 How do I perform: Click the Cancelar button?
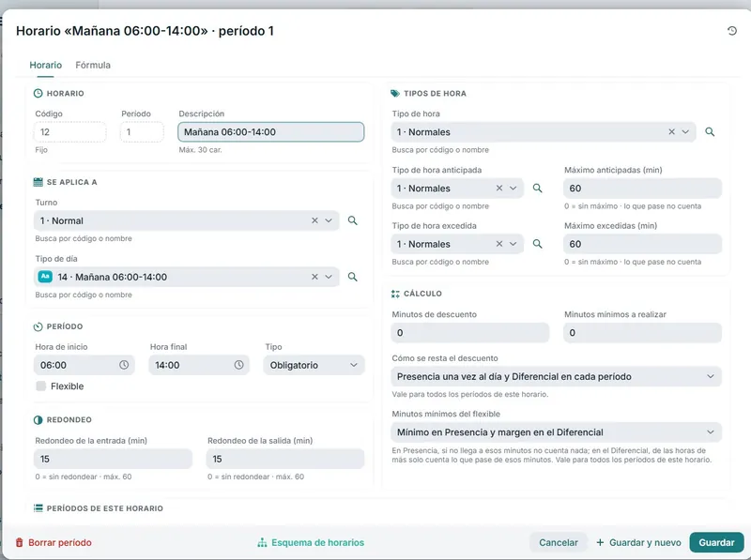click(x=559, y=542)
